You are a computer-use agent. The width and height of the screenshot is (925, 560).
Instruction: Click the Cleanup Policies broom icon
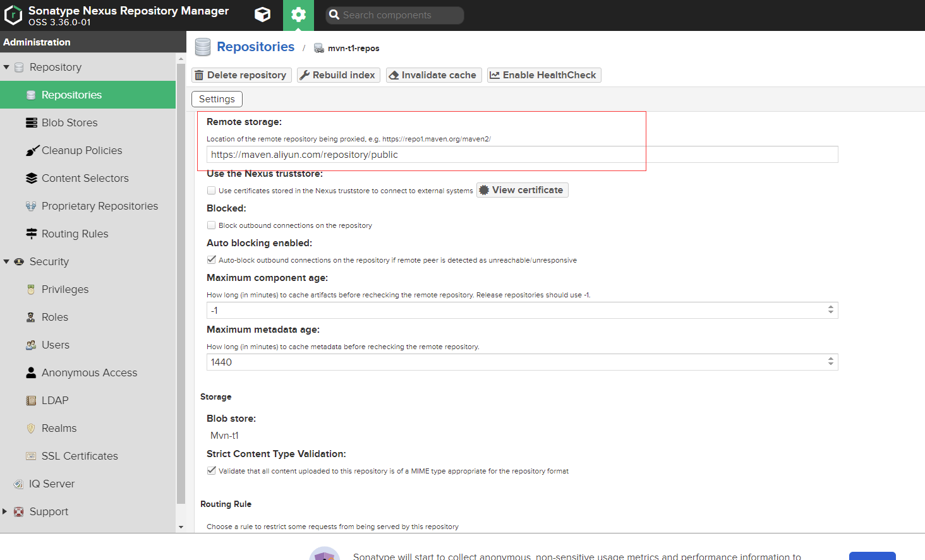click(x=32, y=150)
